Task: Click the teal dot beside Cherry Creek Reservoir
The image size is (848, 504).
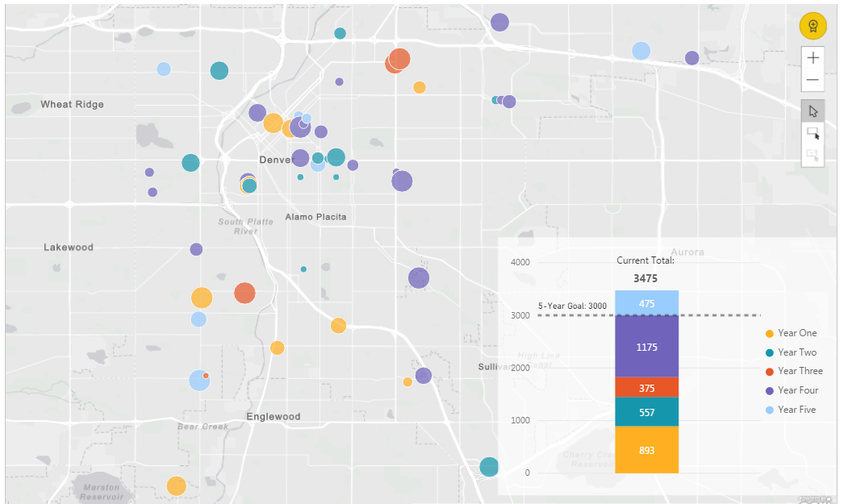Action: [489, 467]
